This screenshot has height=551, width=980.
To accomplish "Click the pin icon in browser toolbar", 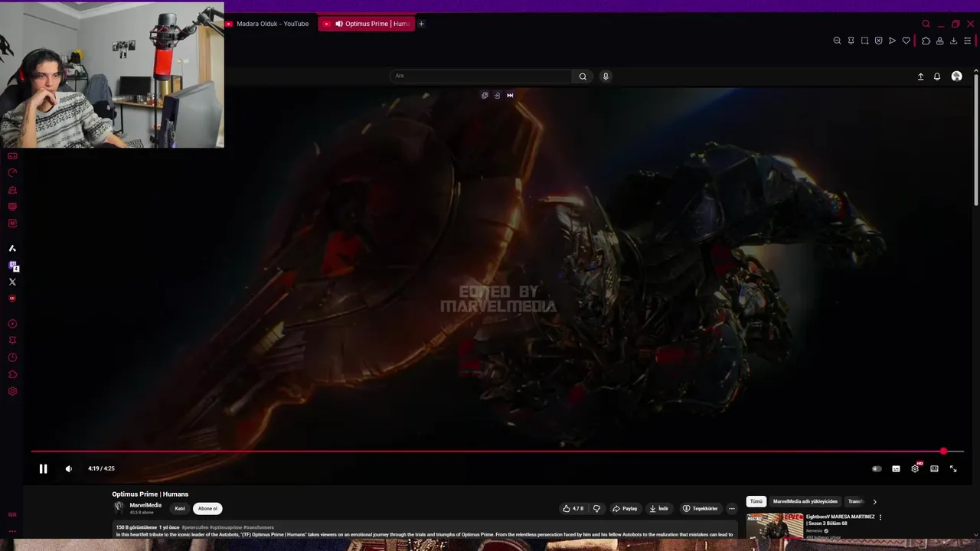I will (x=851, y=41).
